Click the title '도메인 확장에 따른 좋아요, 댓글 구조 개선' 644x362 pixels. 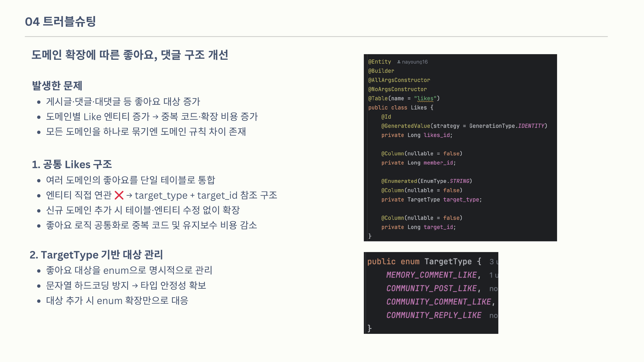coord(130,55)
